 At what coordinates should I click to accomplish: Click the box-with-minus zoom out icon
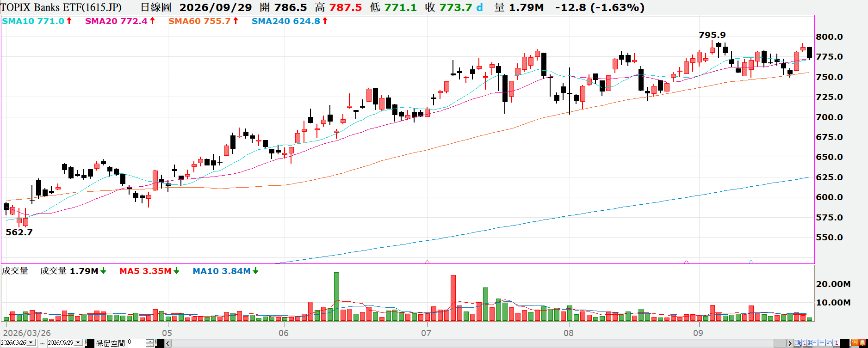point(812,342)
